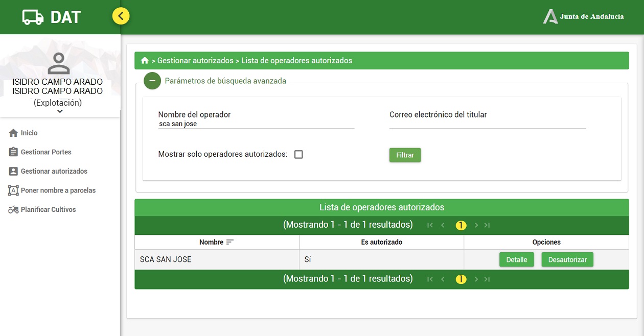Open Poner nombre a parcelas

(58, 190)
